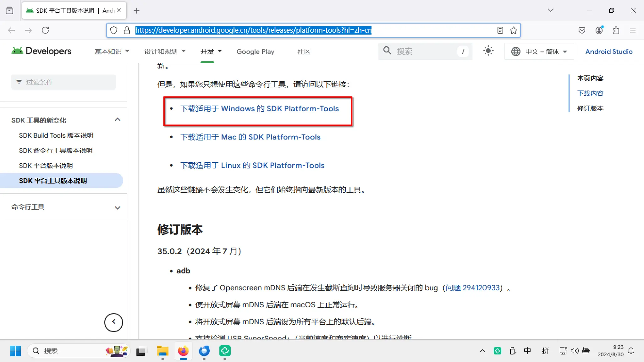Jump to 下载内容 in page contents
This screenshot has width=644, height=362.
click(590, 93)
